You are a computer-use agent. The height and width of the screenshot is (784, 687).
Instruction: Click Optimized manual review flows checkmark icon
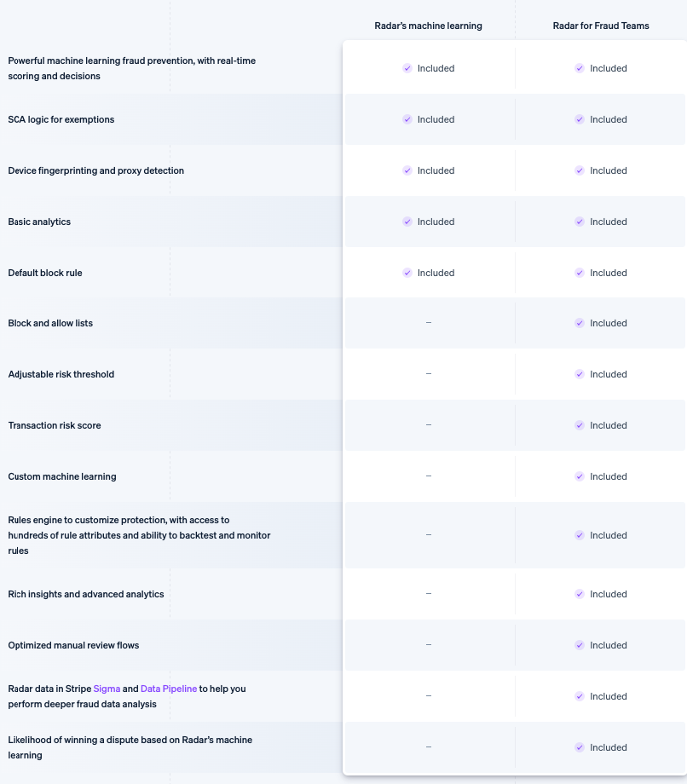pos(580,645)
